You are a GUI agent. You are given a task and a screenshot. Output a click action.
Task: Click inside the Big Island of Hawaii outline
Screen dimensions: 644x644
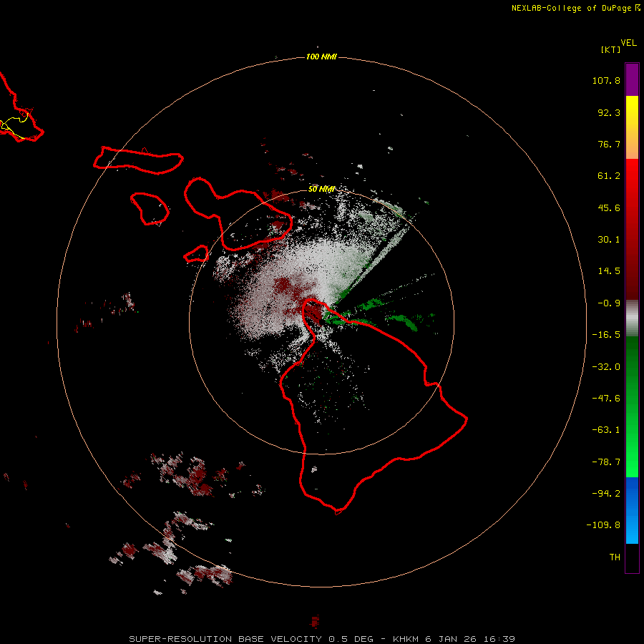pos(370,411)
